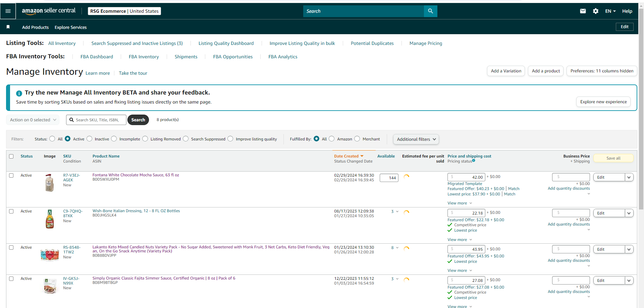Click the Fontana price field showing 42.00
The image size is (644, 308).
coord(466,177)
